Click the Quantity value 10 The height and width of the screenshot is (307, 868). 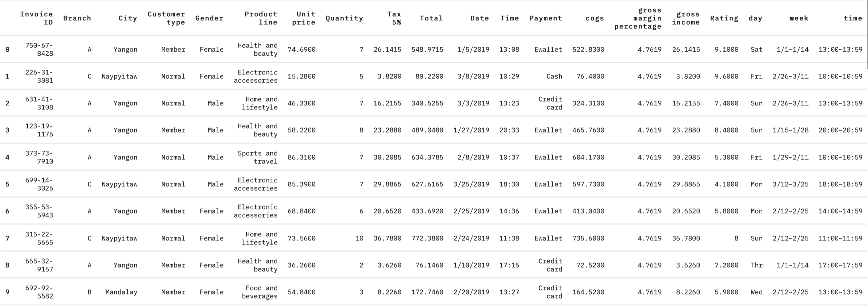click(359, 238)
